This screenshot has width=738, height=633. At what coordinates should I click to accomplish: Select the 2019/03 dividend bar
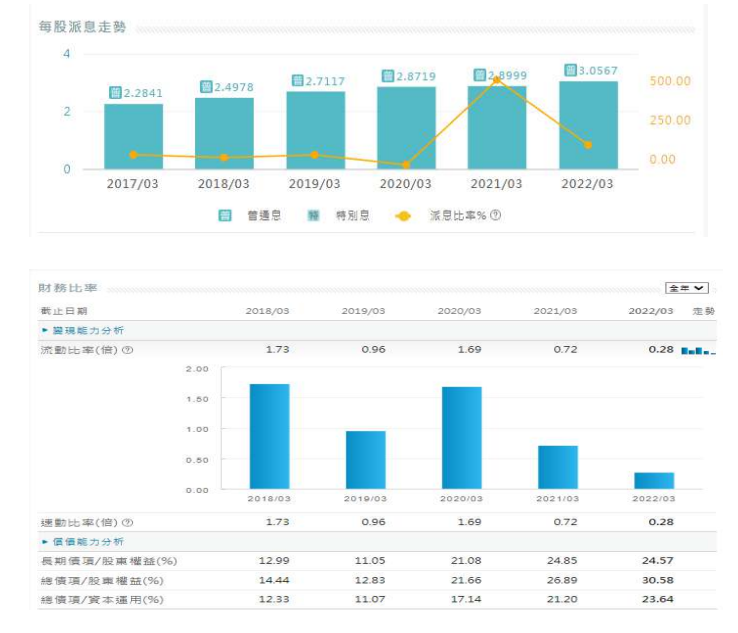click(x=316, y=130)
